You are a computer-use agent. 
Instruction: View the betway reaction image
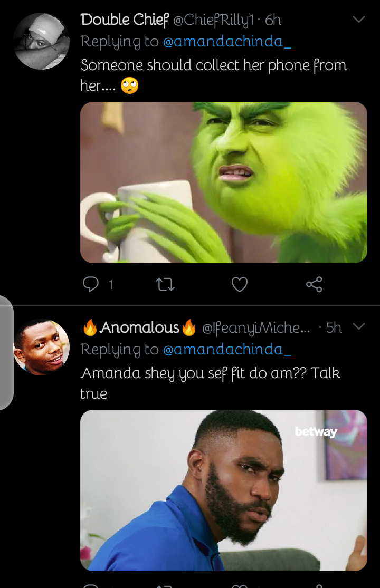(224, 490)
